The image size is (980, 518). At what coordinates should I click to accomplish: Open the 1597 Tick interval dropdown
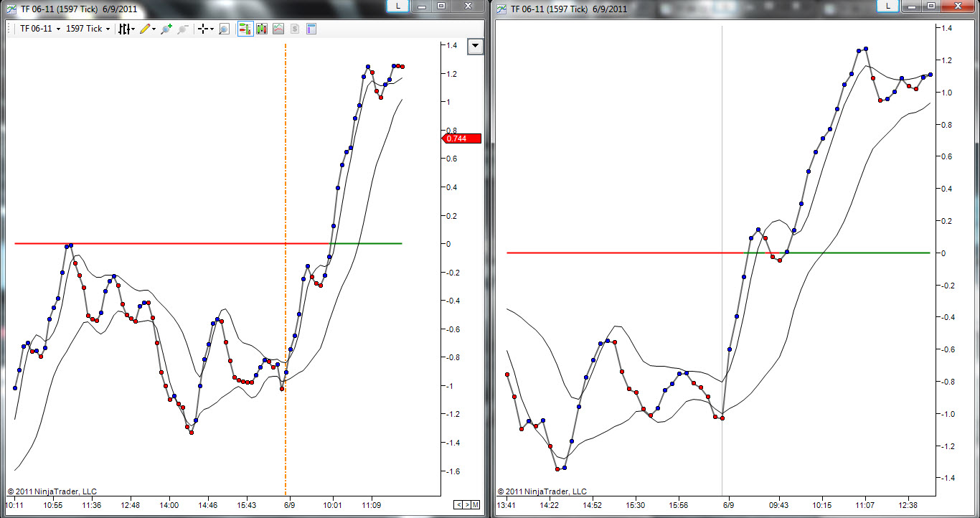point(88,29)
